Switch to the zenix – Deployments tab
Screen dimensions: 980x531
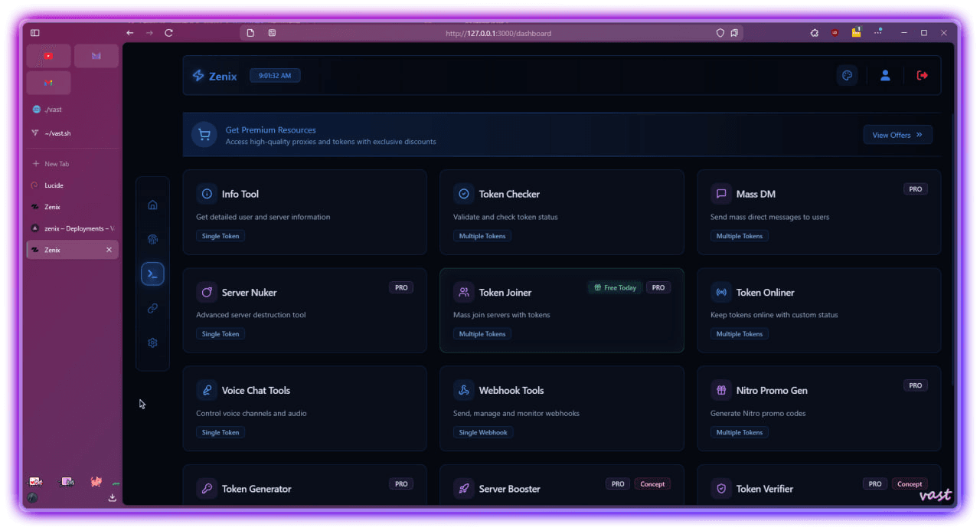click(72, 228)
